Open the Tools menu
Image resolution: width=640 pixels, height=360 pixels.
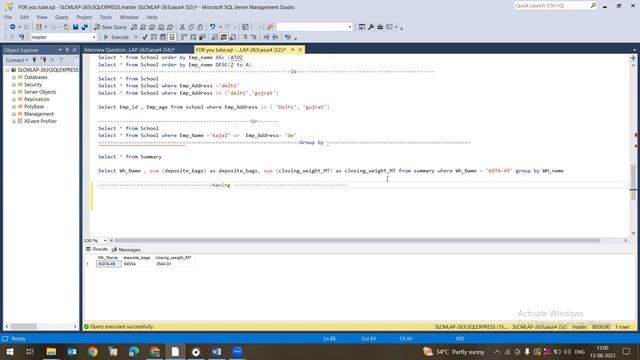tap(106, 17)
